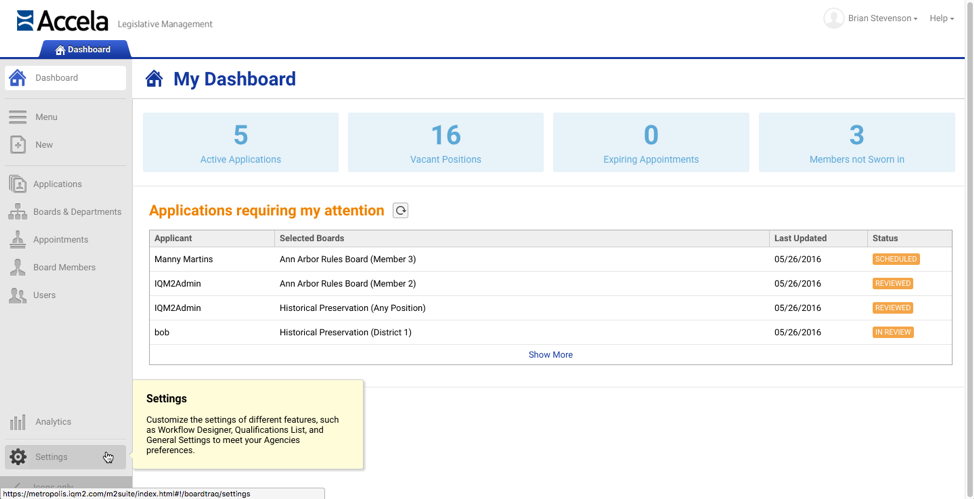
Task: Click the Dashboard home icon in sidebar
Action: click(x=17, y=78)
